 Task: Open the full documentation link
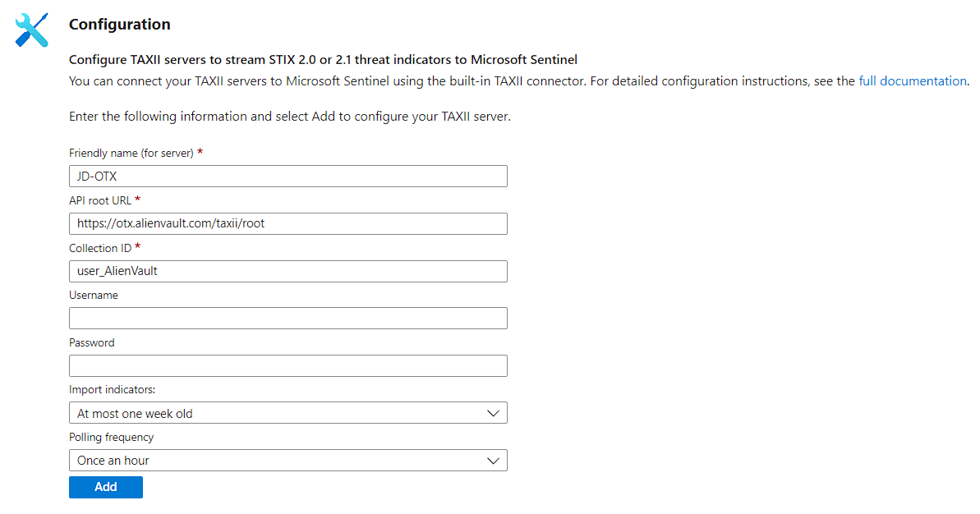pos(912,80)
